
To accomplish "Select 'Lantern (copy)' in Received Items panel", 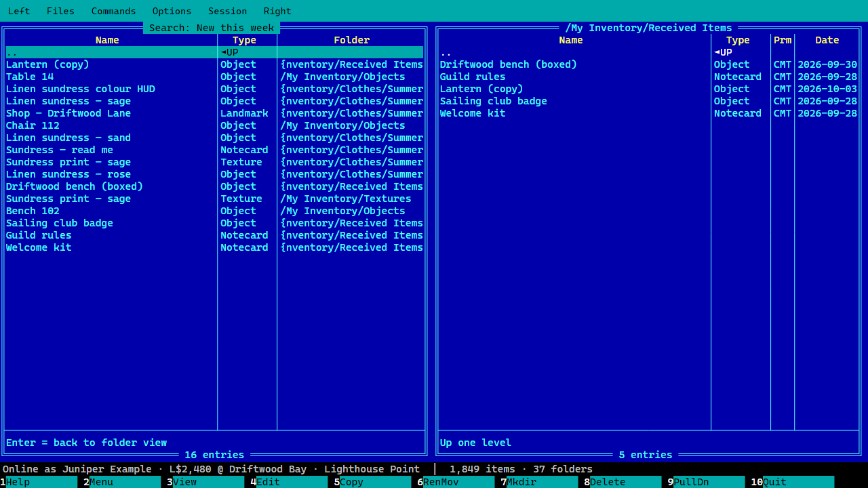I will [x=648, y=89].
